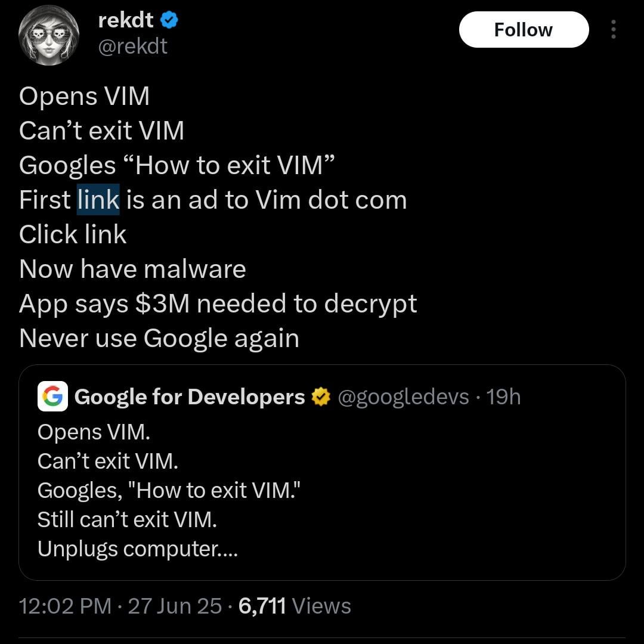Viewport: 644px width, 644px height.
Task: Click the Follow button
Action: pos(524,30)
